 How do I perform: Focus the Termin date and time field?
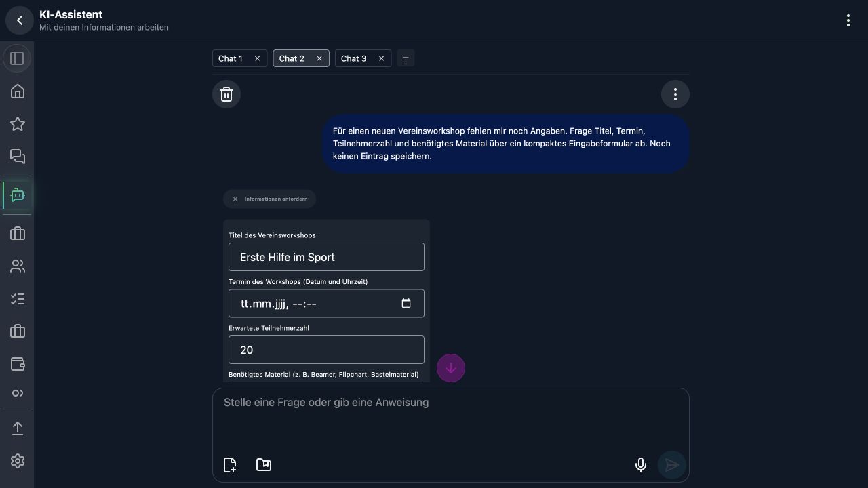point(326,304)
